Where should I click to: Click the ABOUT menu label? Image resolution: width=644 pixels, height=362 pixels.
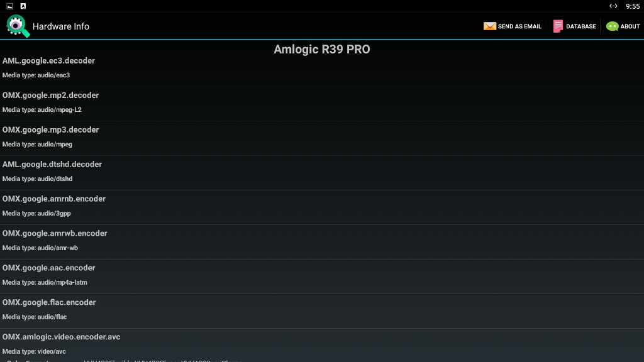[x=630, y=26]
